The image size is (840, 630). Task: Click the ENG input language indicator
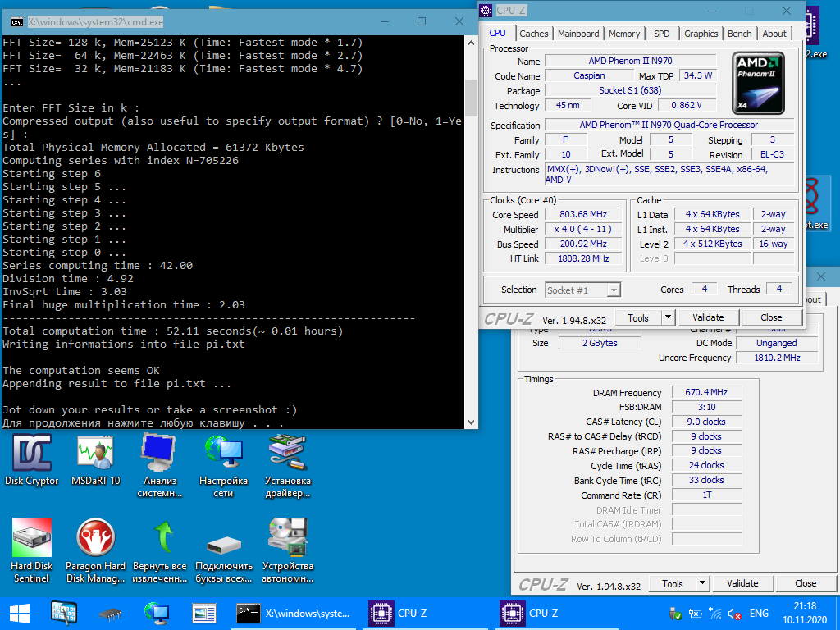(x=759, y=614)
